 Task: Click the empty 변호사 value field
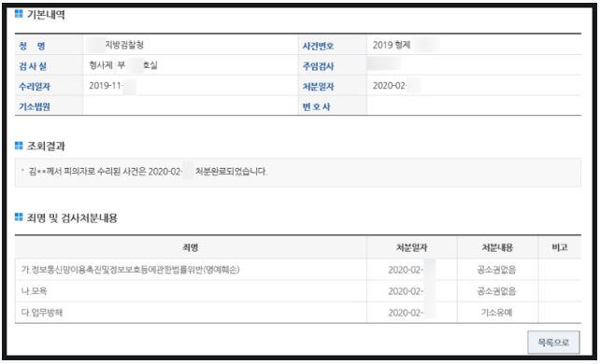point(474,105)
